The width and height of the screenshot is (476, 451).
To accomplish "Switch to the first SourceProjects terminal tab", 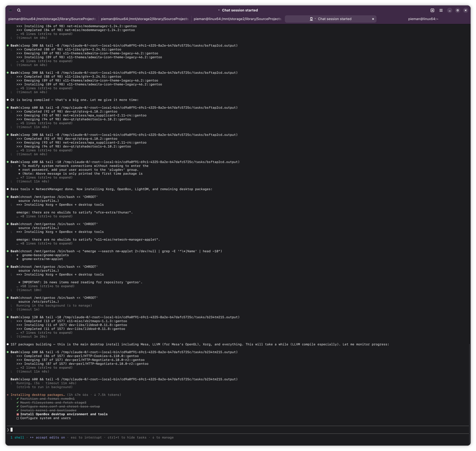I will [52, 19].
